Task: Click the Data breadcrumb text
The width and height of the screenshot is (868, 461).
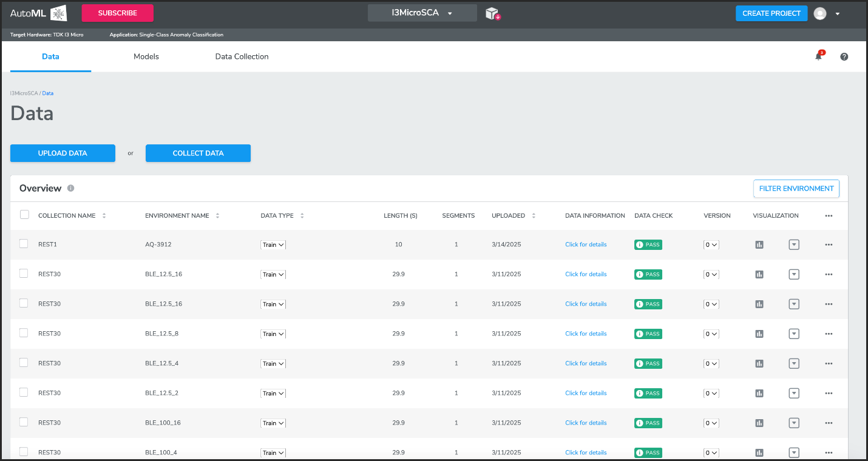Action: [x=48, y=93]
